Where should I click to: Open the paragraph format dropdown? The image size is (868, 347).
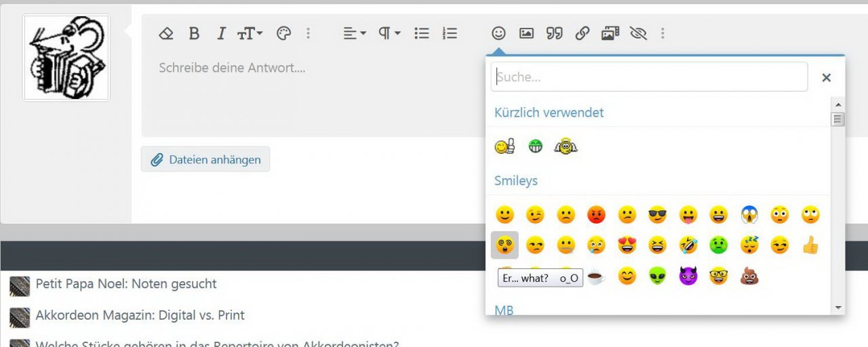[x=389, y=33]
